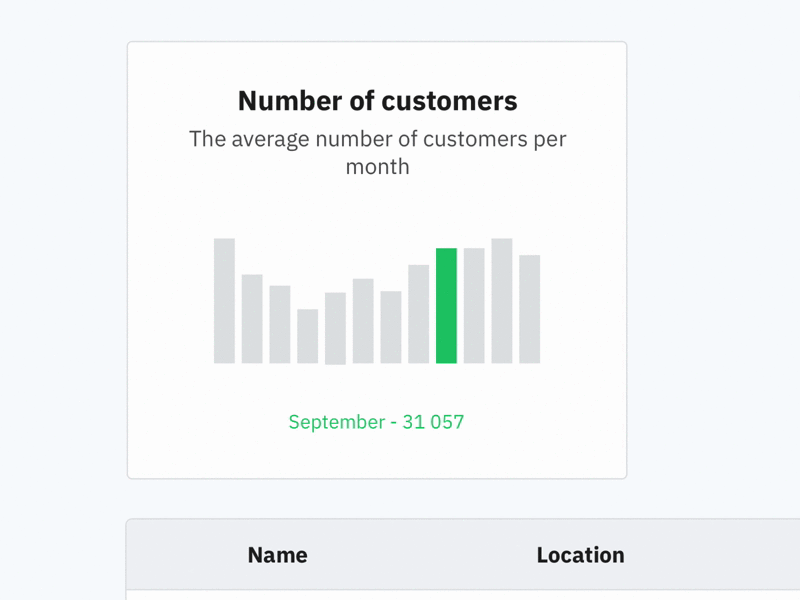
Task: Select the August bar before September
Action: (x=417, y=315)
